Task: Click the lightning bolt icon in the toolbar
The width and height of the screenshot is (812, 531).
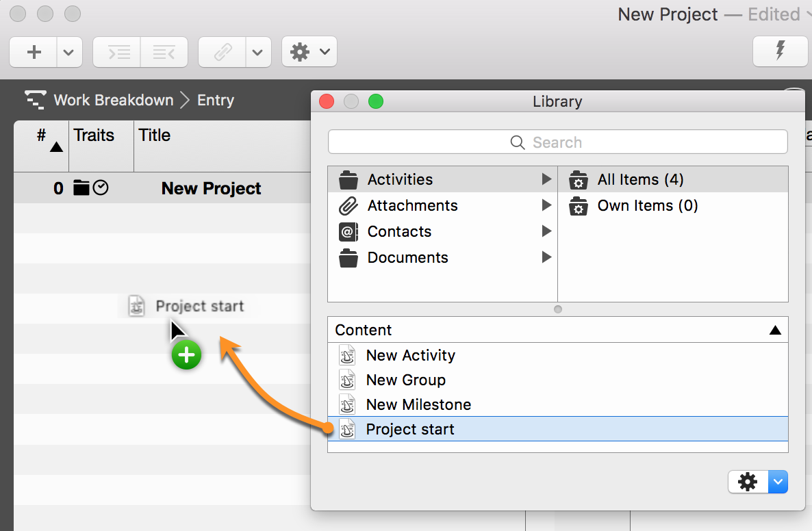Action: click(x=780, y=51)
